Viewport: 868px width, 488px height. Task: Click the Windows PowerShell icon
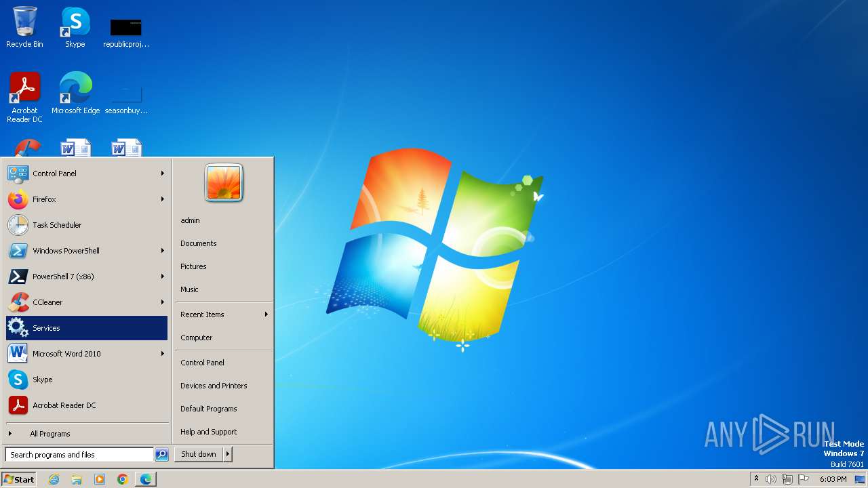click(18, 251)
